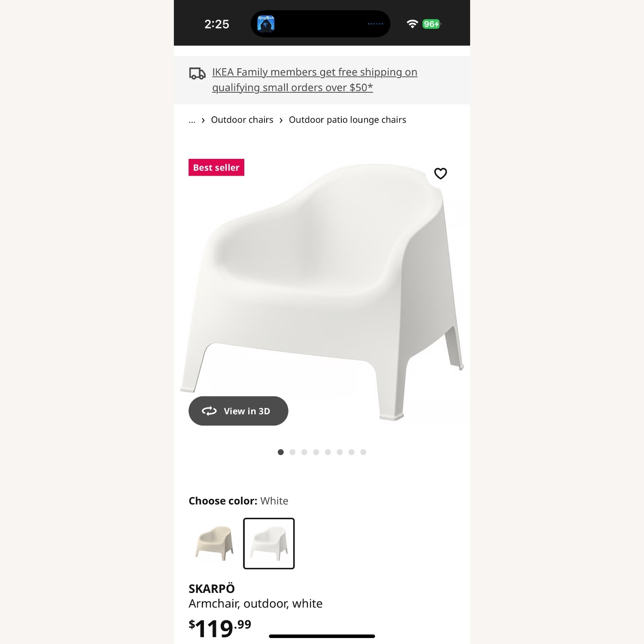Tap the View in 3D button
Viewport: 644px width, 644px height.
pos(238,411)
